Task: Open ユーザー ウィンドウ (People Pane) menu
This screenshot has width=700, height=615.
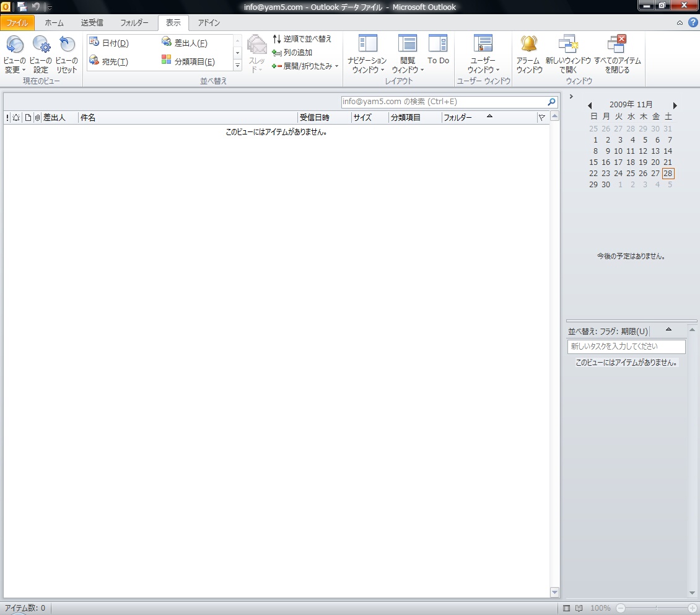Action: coord(483,55)
